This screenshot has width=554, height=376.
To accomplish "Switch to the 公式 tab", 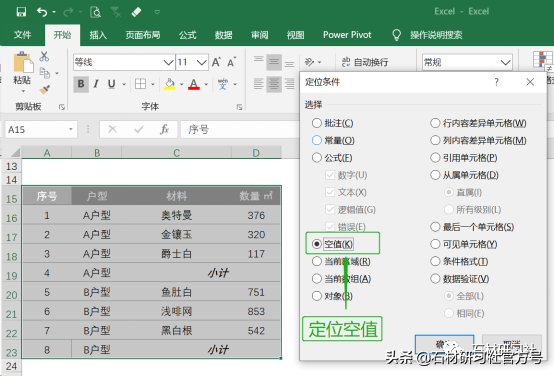I will 187,35.
